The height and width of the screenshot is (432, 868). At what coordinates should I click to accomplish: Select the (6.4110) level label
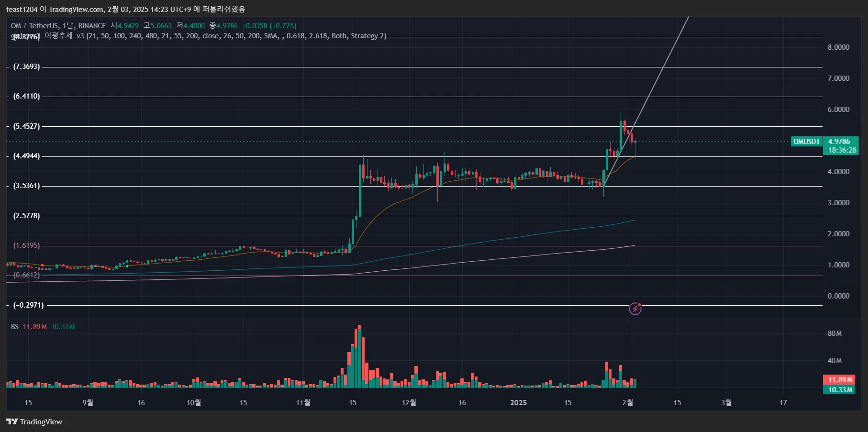click(x=26, y=96)
